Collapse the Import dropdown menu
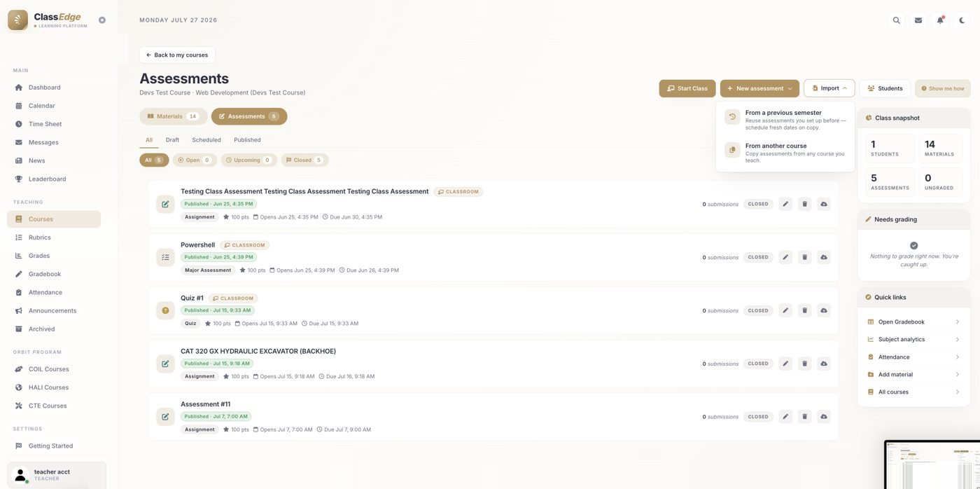 [x=829, y=88]
